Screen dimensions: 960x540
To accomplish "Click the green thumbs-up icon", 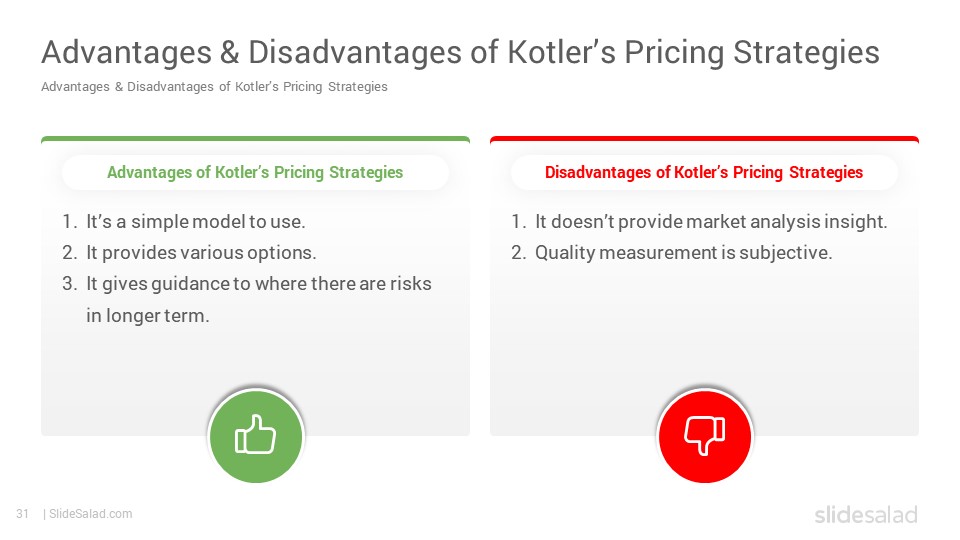I will pos(256,436).
